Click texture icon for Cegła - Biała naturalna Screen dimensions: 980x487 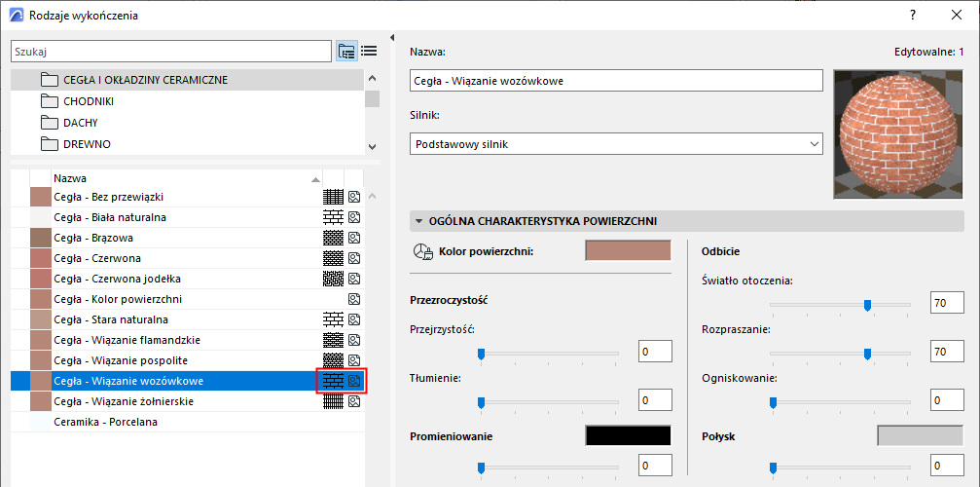click(x=354, y=217)
